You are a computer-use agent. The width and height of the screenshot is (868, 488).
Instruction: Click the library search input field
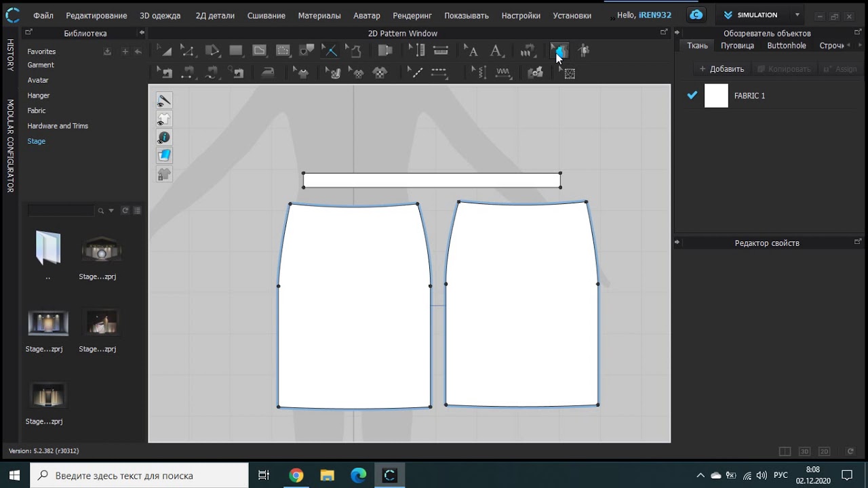point(61,211)
